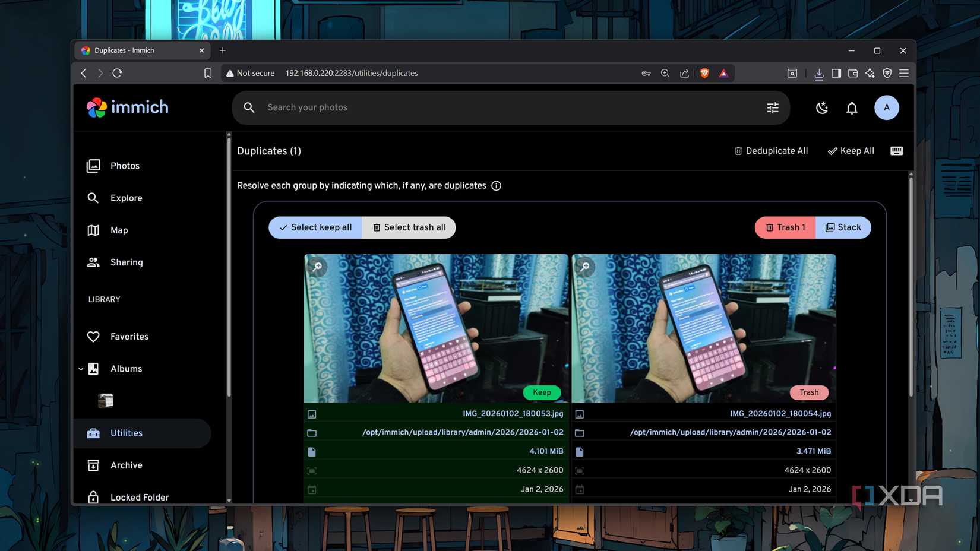This screenshot has width=980, height=551.
Task: Click the Select keep all button
Action: coord(315,227)
